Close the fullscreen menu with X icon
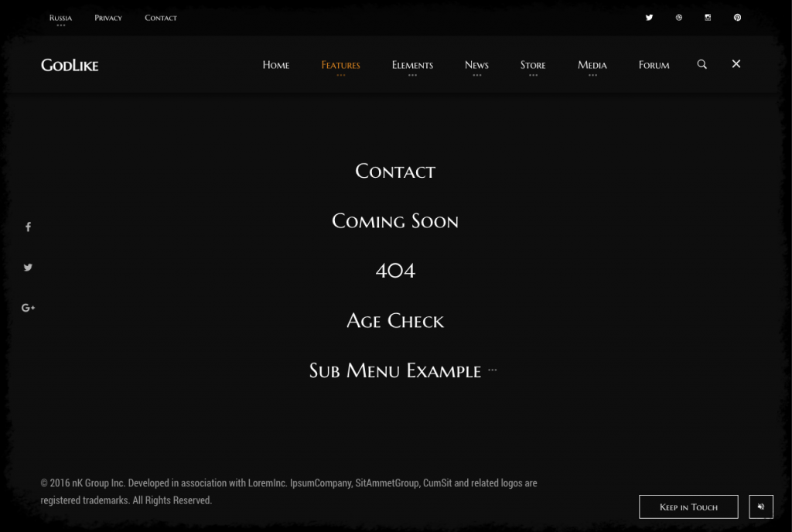This screenshot has height=532, width=792. 736,63
